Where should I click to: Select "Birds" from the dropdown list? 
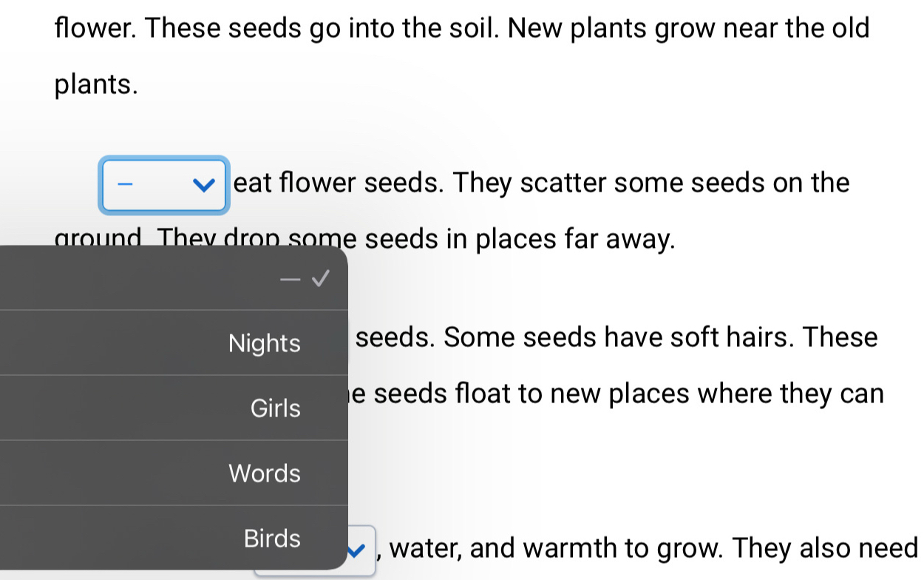click(272, 538)
